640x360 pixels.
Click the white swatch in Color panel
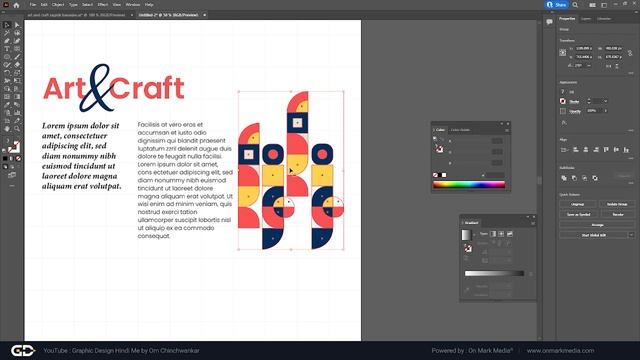444,175
